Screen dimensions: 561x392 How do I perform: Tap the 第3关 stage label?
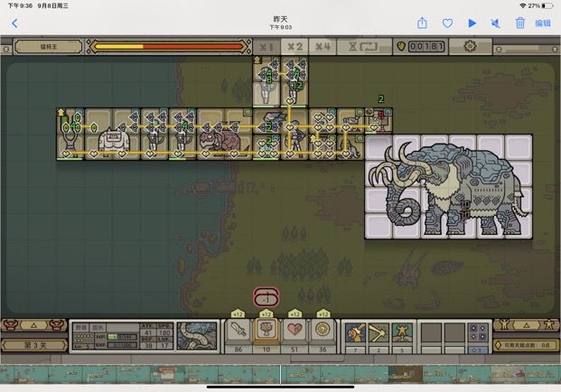(34, 346)
